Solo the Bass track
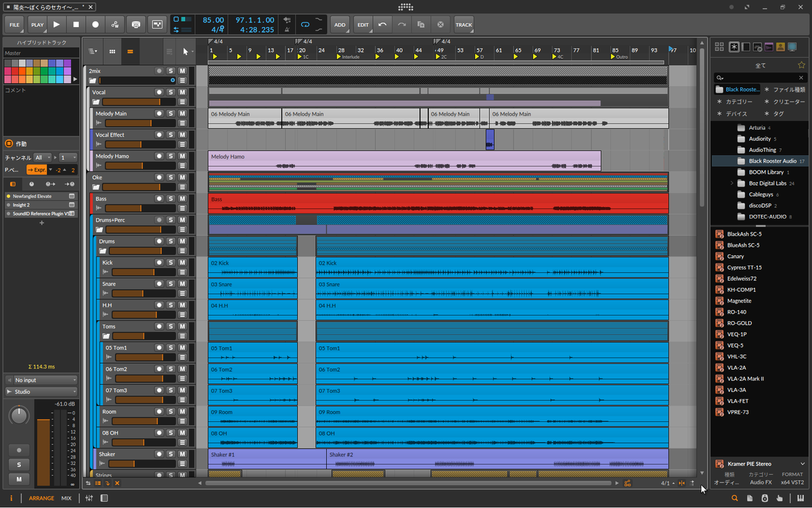Screen dimensions: 812x508 [171, 198]
